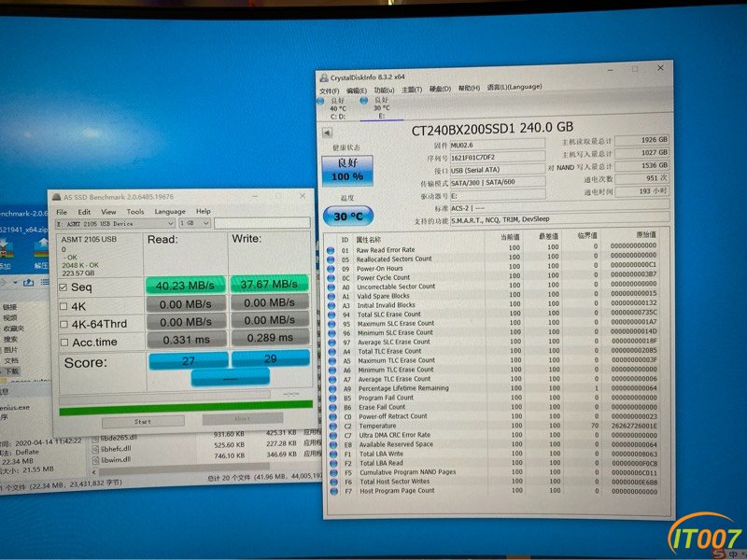Open Tools menu in AS SSD Benchmark
The height and width of the screenshot is (560, 747).
tap(135, 212)
